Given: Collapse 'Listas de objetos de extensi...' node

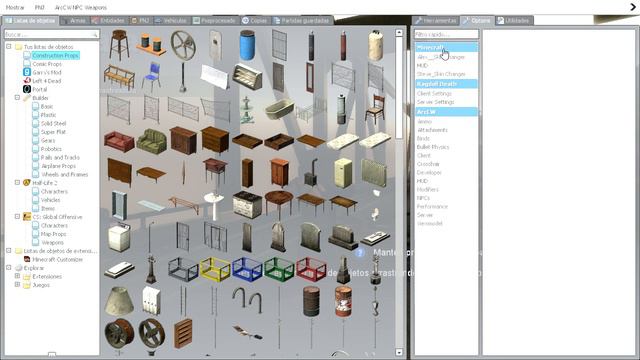Looking at the screenshot, I should pos(9,251).
